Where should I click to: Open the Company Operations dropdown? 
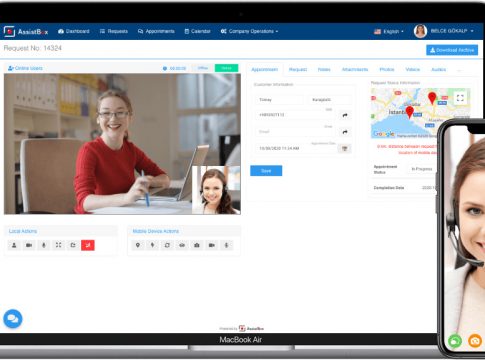click(249, 31)
